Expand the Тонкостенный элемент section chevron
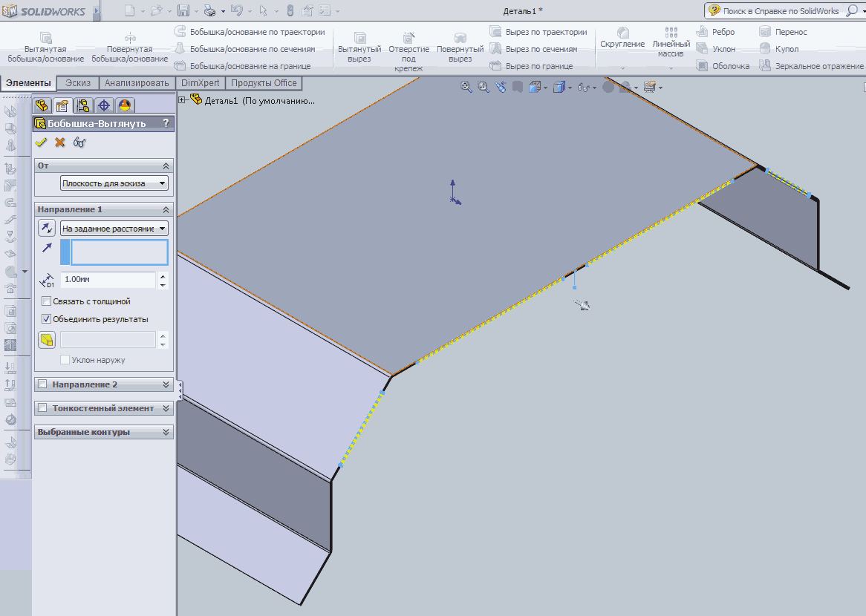Image resolution: width=866 pixels, height=616 pixels. click(x=166, y=408)
